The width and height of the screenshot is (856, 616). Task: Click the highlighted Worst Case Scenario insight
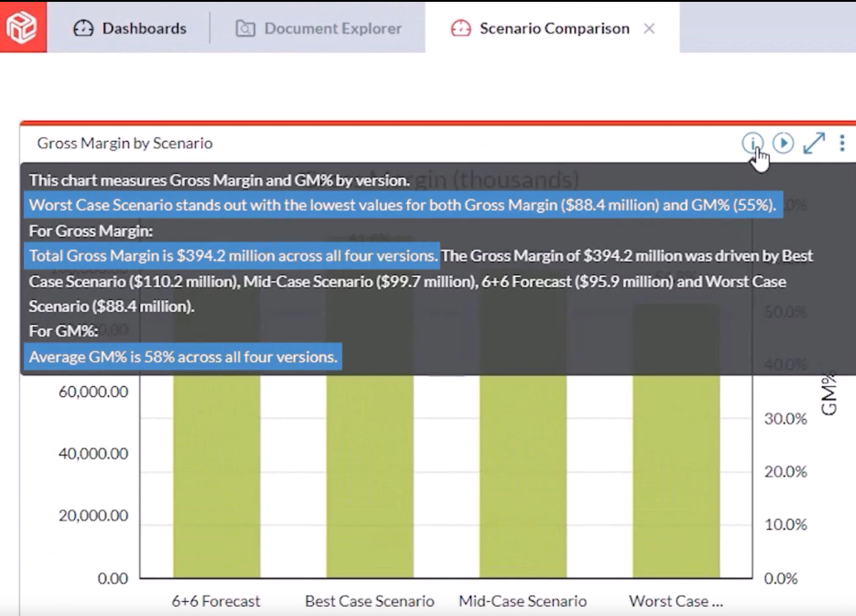coord(401,205)
